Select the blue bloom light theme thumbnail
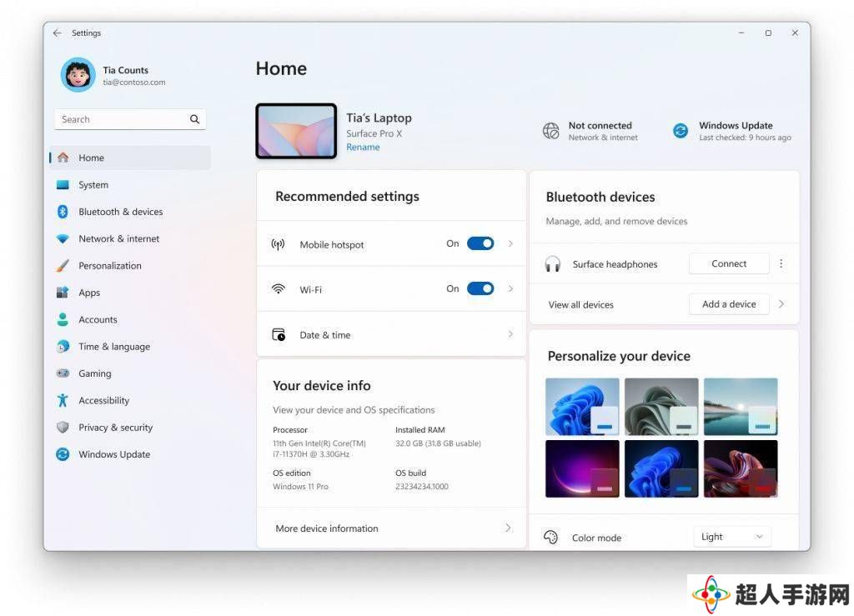854x616 pixels. (582, 407)
